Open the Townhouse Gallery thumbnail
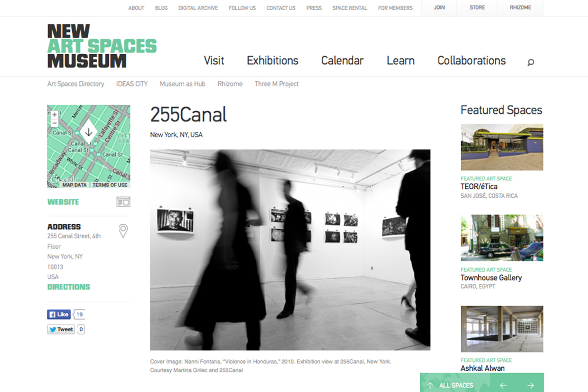 pos(502,238)
